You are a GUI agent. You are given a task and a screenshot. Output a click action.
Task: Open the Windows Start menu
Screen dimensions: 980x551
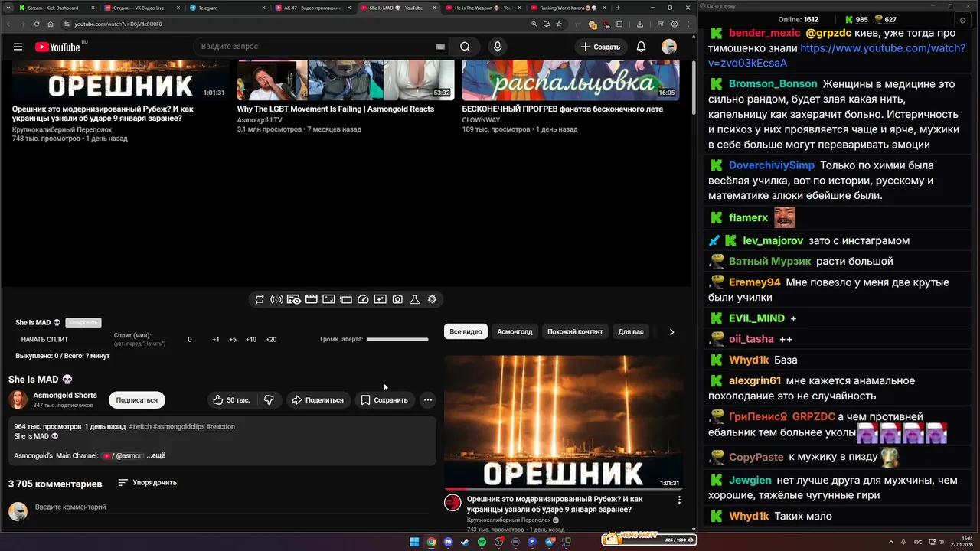coord(414,542)
